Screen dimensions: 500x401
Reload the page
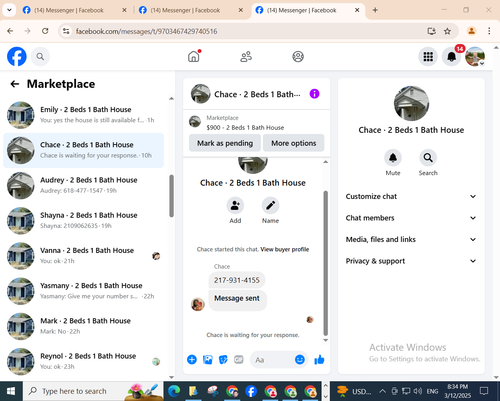[x=45, y=31]
